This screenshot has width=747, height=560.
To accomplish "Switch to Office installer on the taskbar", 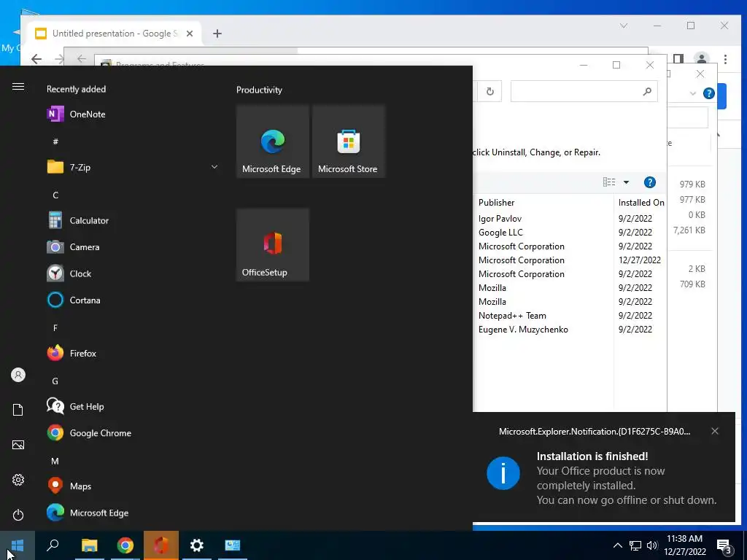I will pos(161,545).
